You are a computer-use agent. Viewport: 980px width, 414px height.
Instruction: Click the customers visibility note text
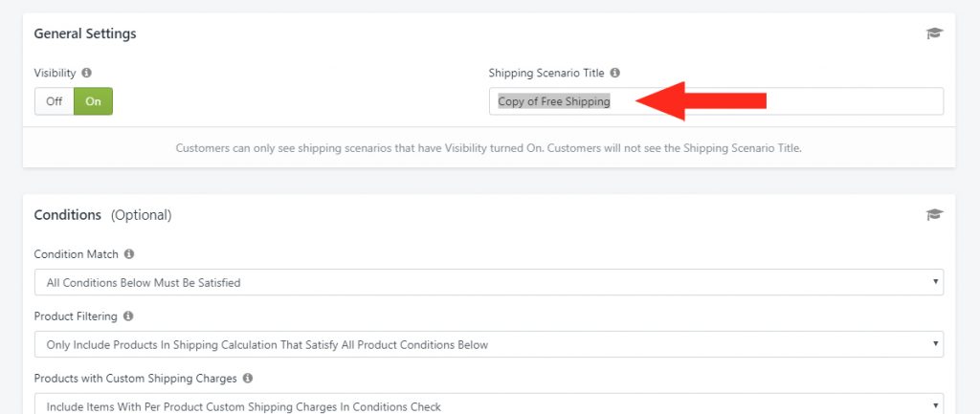coord(488,148)
